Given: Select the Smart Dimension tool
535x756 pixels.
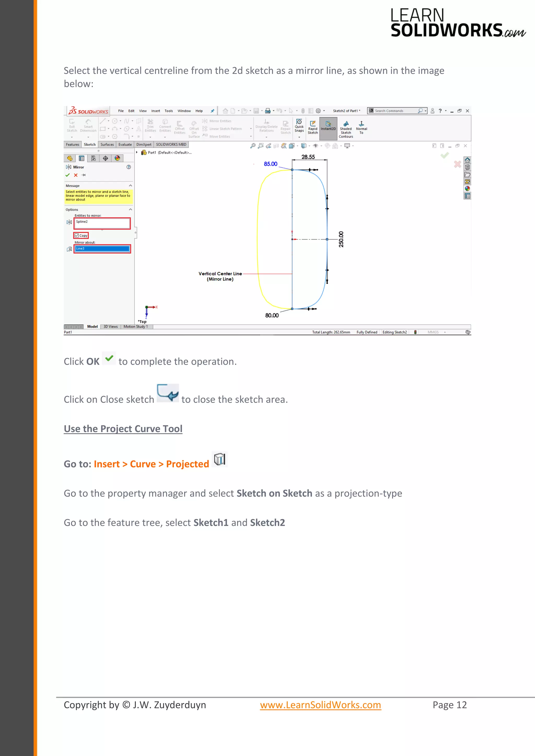Looking at the screenshot, I should [88, 122].
